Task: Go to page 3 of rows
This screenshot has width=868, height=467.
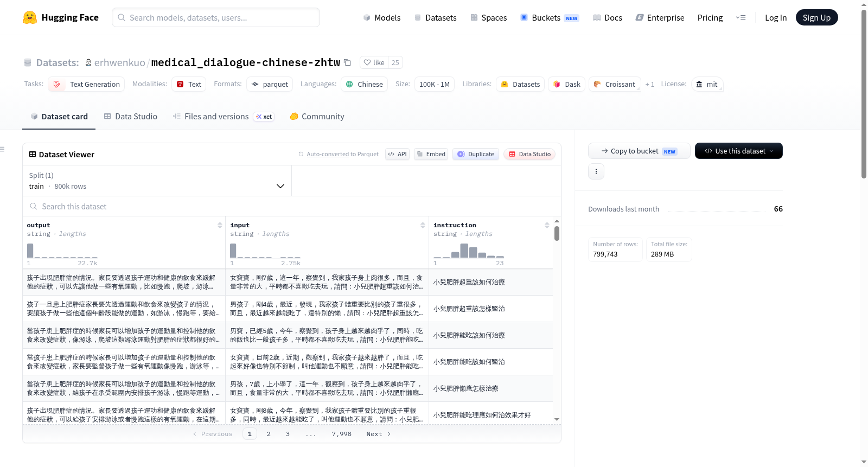Action: (x=288, y=434)
